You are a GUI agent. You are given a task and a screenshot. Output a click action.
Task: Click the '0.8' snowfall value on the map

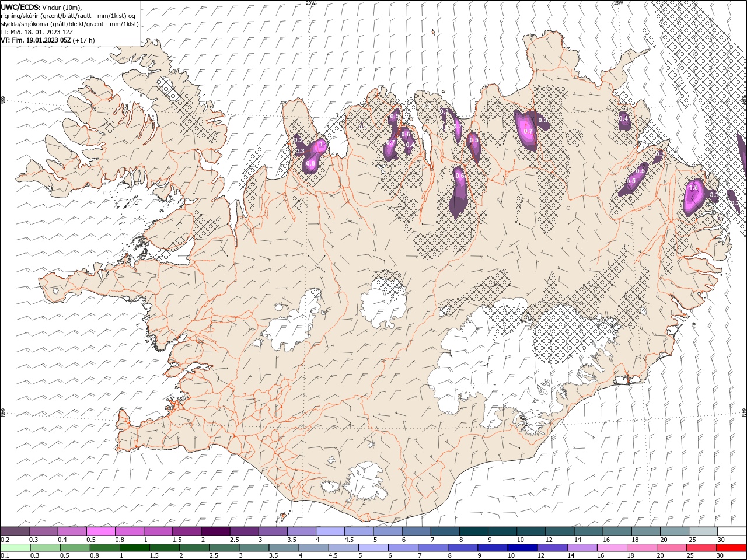310,164
